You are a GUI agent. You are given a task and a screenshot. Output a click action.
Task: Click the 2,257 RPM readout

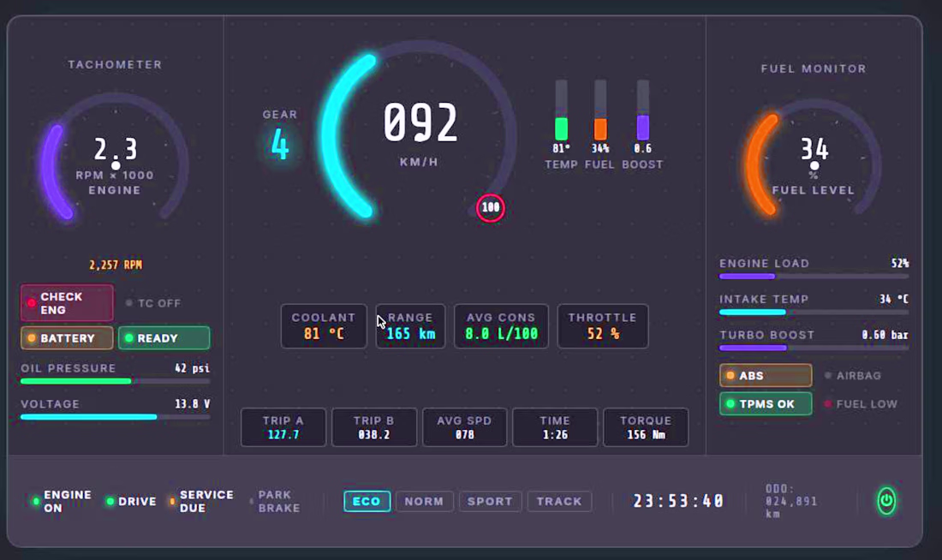click(x=116, y=265)
